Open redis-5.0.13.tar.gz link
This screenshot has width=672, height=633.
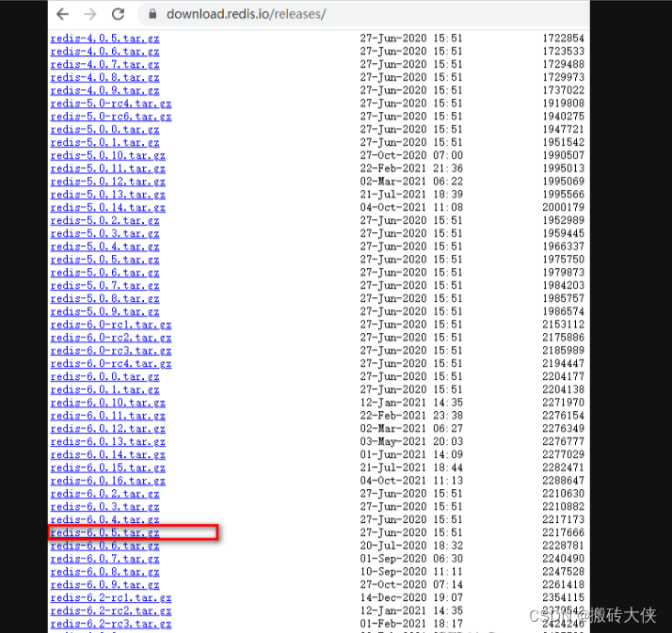pos(108,195)
